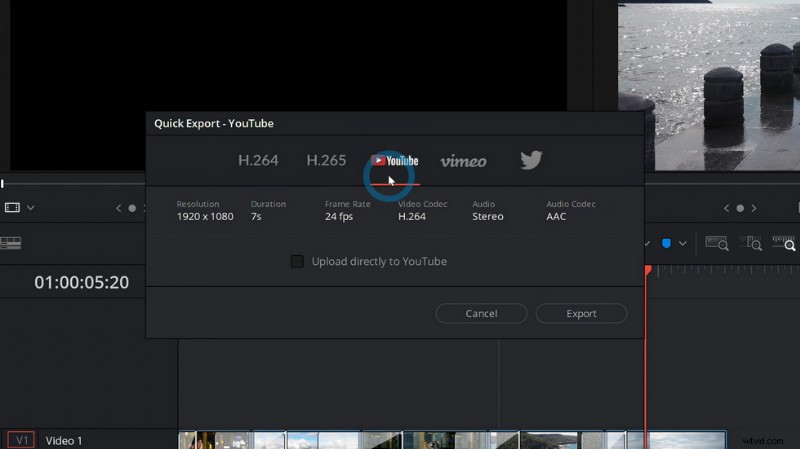The height and width of the screenshot is (449, 800).
Task: Cancel the Quick Export dialog
Action: point(481,313)
